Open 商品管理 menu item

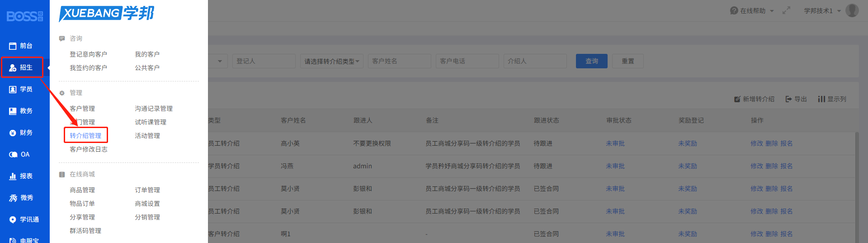[x=82, y=190]
